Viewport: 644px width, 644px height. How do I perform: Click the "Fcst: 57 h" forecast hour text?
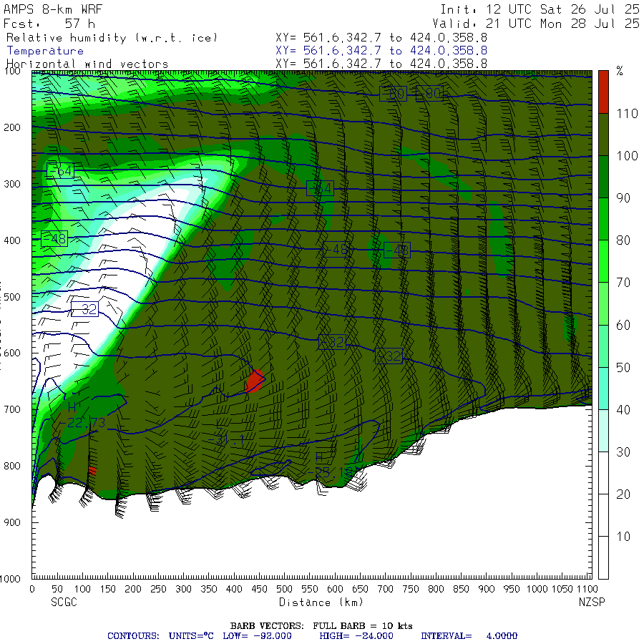click(49, 24)
